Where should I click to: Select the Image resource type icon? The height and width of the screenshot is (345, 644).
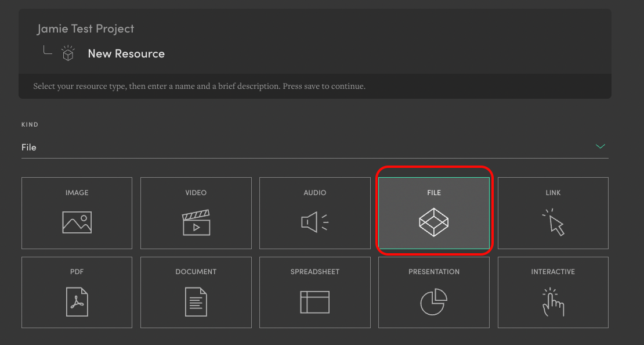click(x=77, y=222)
